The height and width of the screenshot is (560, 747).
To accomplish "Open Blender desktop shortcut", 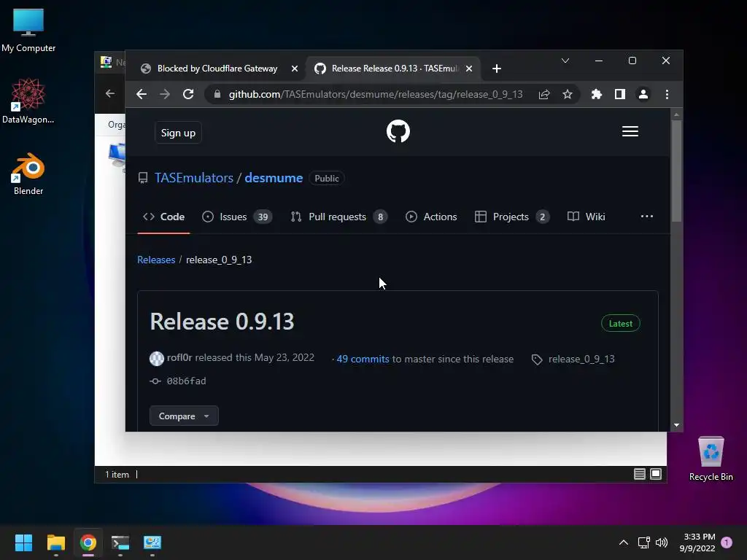I will click(28, 174).
